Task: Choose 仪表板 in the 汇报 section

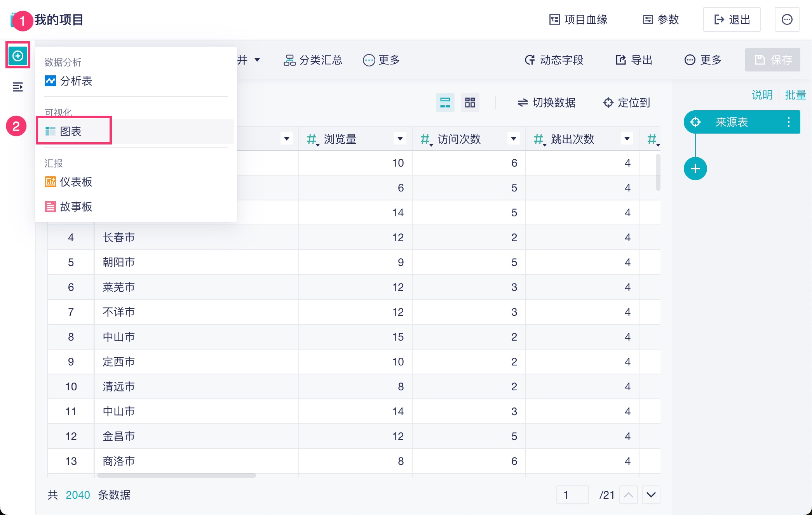Action: point(76,182)
